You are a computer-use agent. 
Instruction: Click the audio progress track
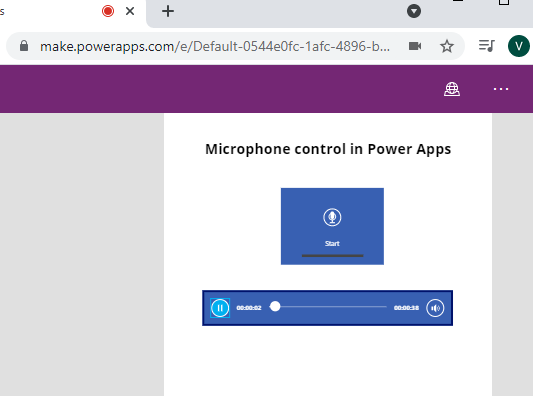pyautogui.click(x=328, y=307)
